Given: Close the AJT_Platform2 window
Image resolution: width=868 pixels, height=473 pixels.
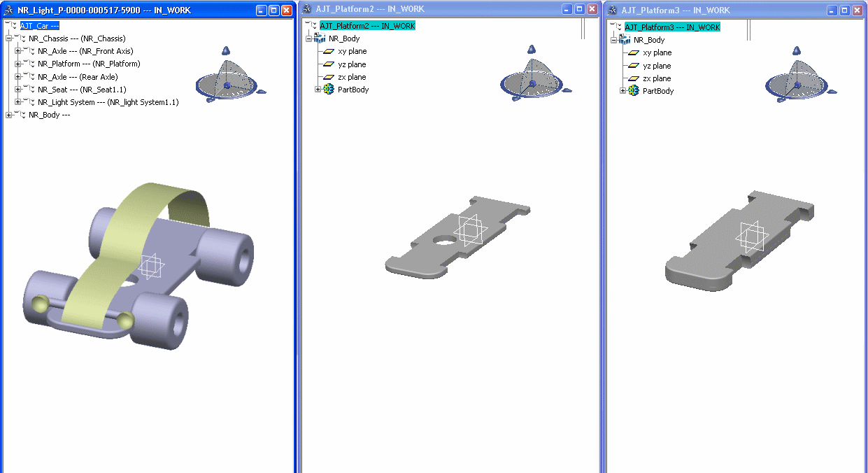Looking at the screenshot, I should point(592,9).
